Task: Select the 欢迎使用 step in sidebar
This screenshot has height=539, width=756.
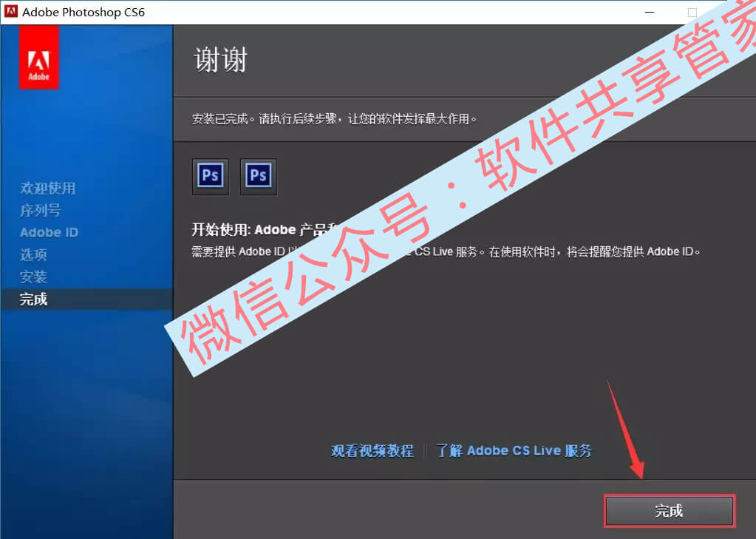Action: click(x=48, y=189)
